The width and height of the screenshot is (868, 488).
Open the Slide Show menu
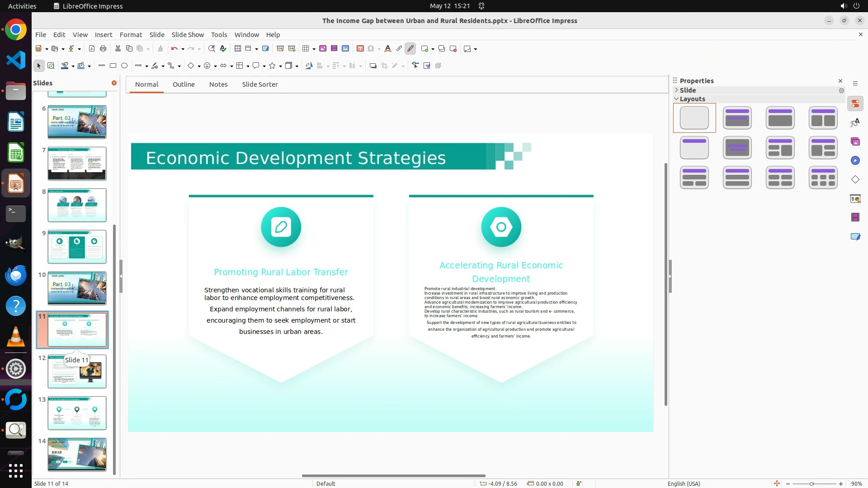188,35
